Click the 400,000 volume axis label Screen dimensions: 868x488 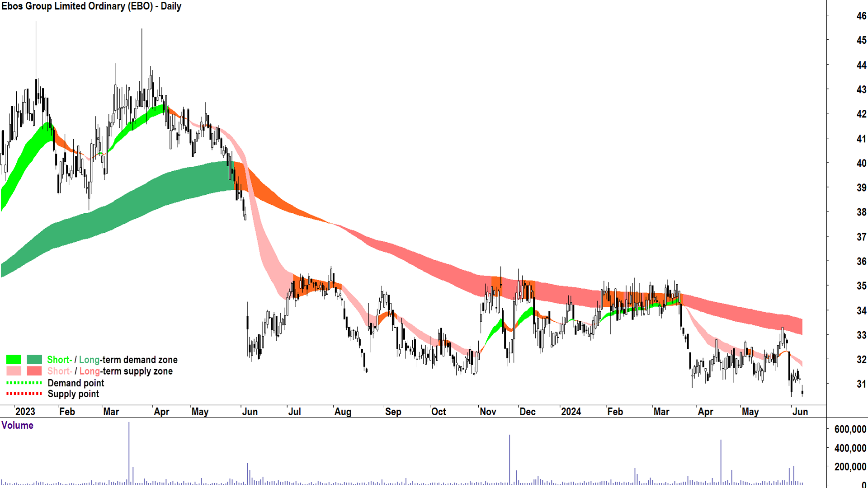(850, 448)
